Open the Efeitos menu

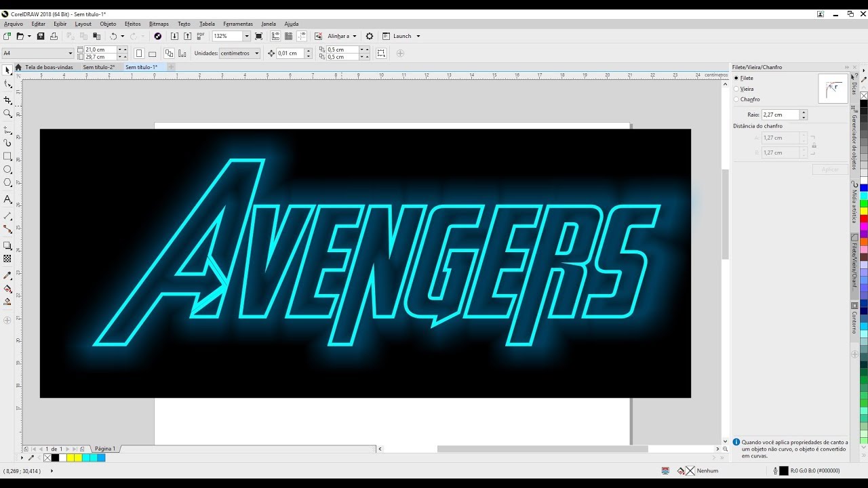pos(132,24)
